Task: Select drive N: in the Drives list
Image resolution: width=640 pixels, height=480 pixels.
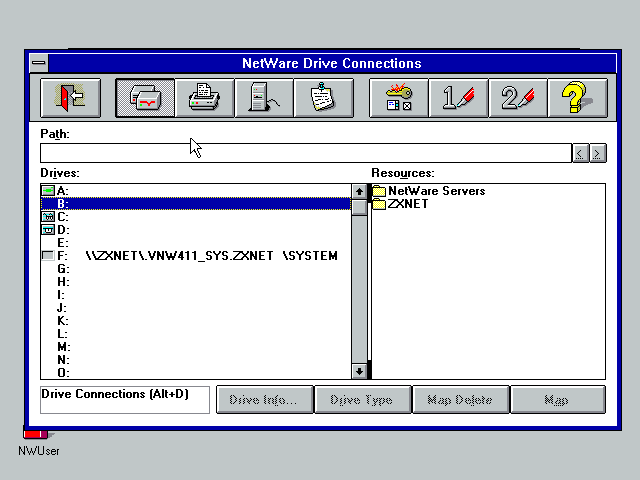Action: 196,360
